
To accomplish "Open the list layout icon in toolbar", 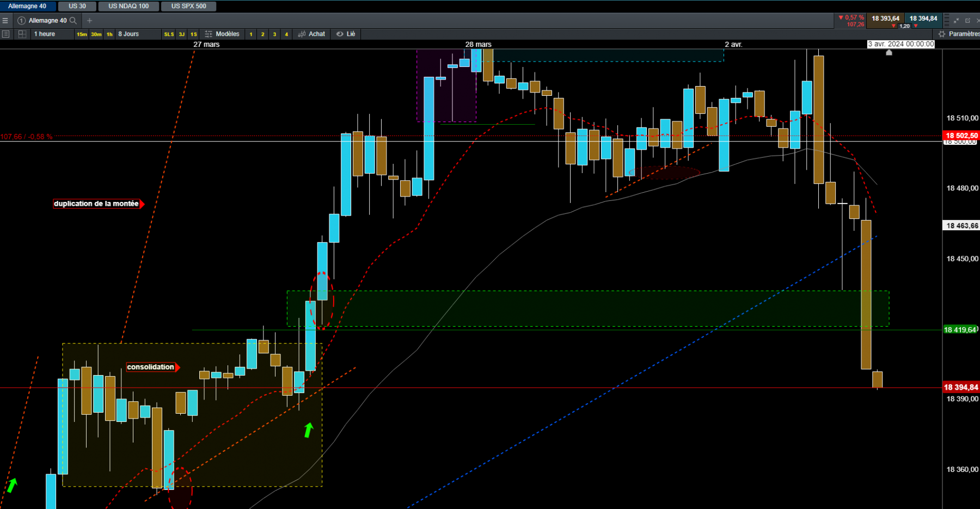I will (6, 34).
